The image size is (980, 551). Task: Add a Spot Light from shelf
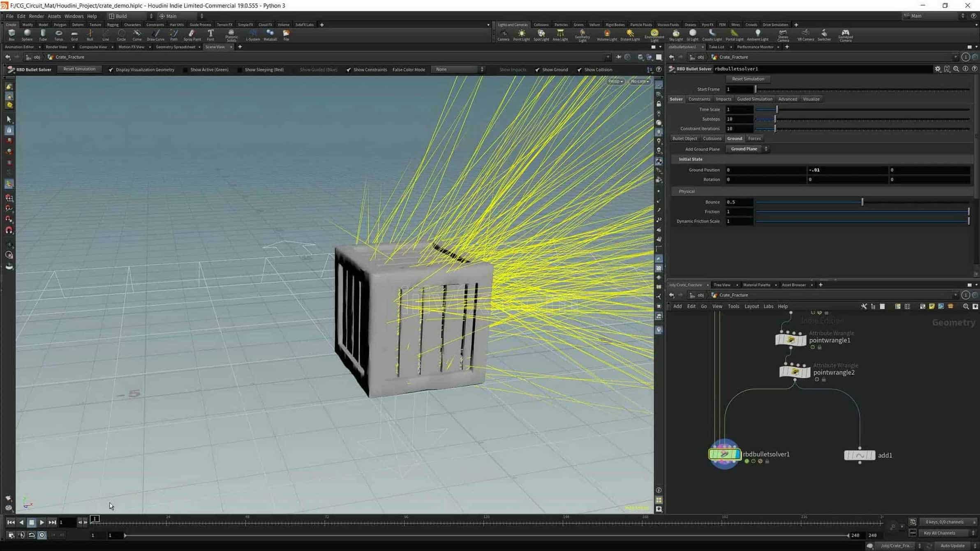click(x=541, y=35)
